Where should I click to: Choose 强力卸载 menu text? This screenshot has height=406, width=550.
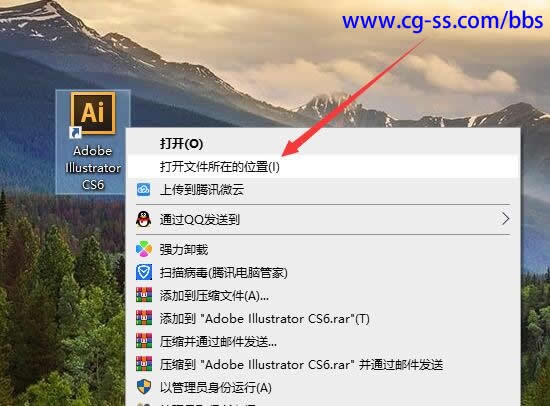(x=184, y=249)
